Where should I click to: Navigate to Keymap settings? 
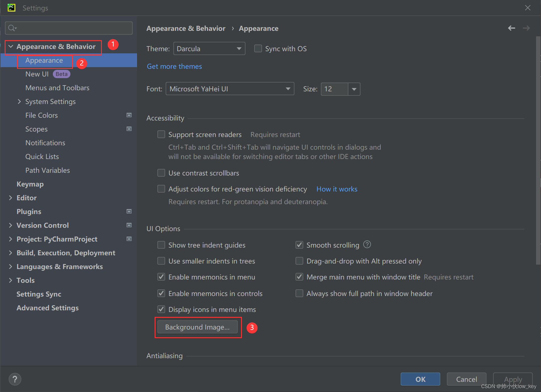[x=29, y=184]
